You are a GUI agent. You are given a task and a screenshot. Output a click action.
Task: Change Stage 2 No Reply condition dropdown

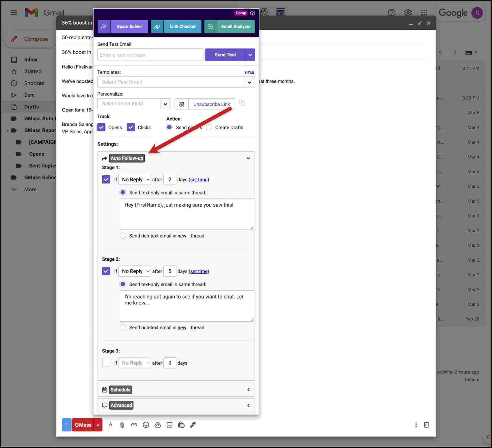click(135, 271)
